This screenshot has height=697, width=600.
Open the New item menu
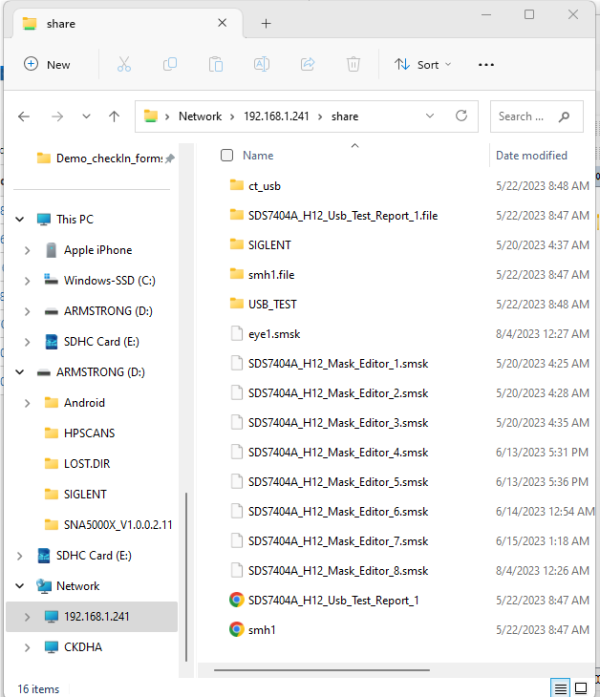48,64
